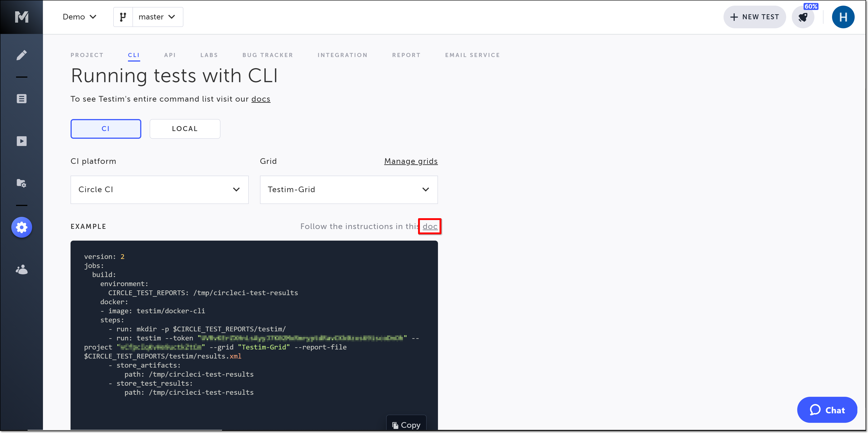Open the team users icon in sidebar
Screen dimensions: 868x433
pos(21,270)
